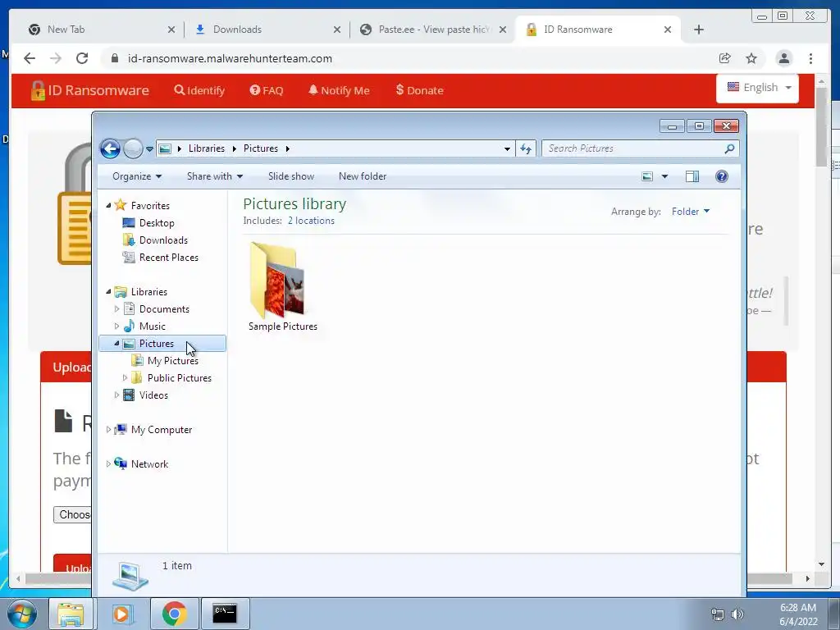This screenshot has height=630, width=840.
Task: Open the English language dropdown
Action: click(x=757, y=87)
